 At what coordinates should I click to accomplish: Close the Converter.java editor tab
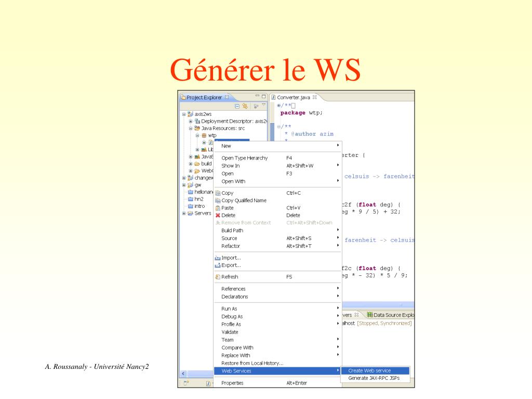point(314,97)
